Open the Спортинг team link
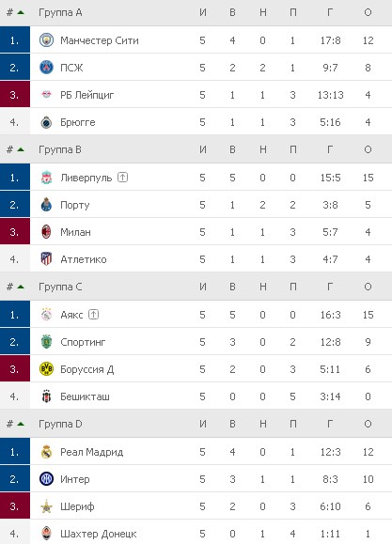This screenshot has width=392, height=544. [83, 342]
